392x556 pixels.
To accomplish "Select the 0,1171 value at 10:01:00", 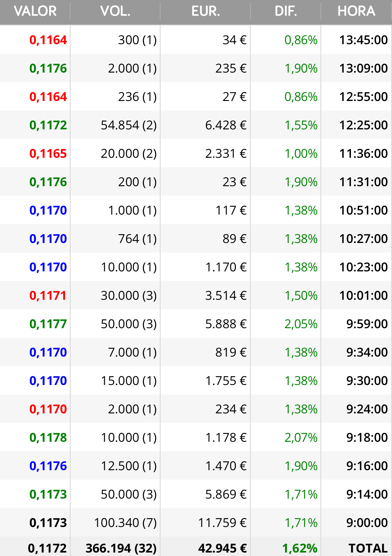I will 48,296.
